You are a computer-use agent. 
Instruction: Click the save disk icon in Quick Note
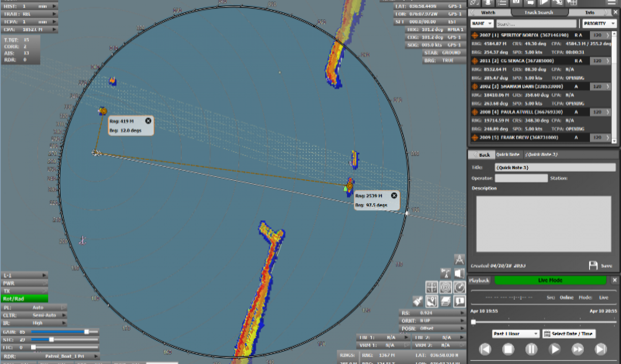coord(593,266)
